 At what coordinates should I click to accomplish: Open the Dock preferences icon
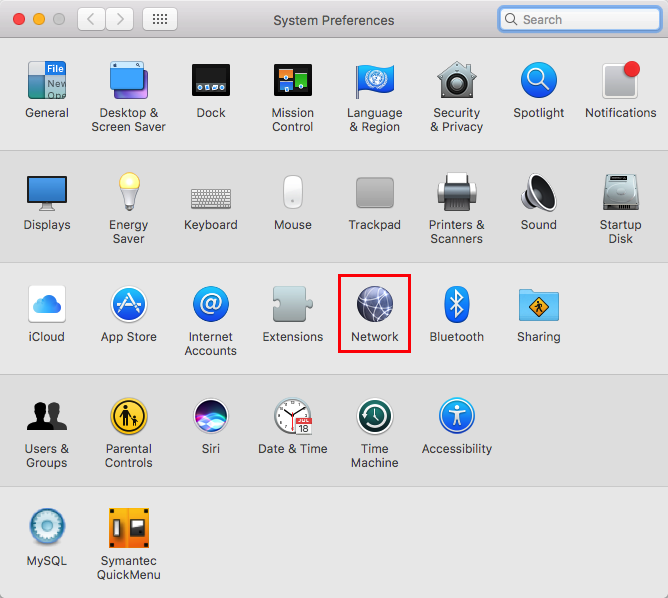[211, 80]
